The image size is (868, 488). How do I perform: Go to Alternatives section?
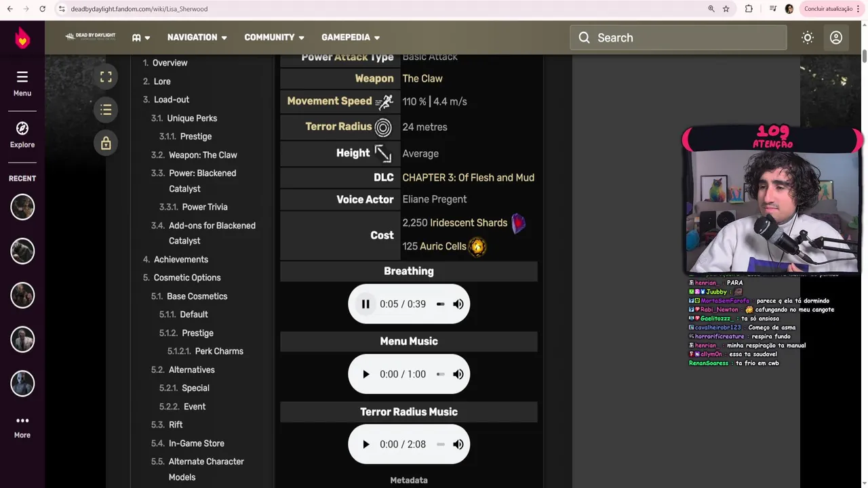[x=191, y=370]
